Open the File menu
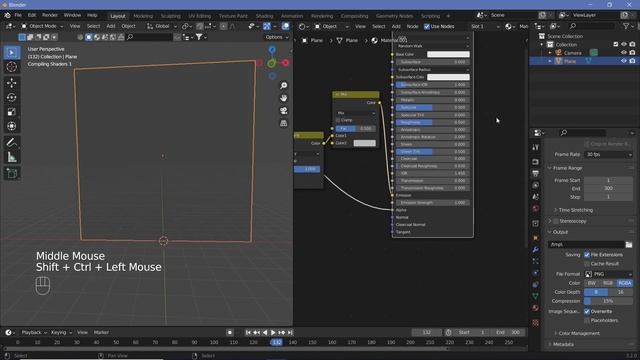Viewport: 640px width, 360px height. (18, 15)
